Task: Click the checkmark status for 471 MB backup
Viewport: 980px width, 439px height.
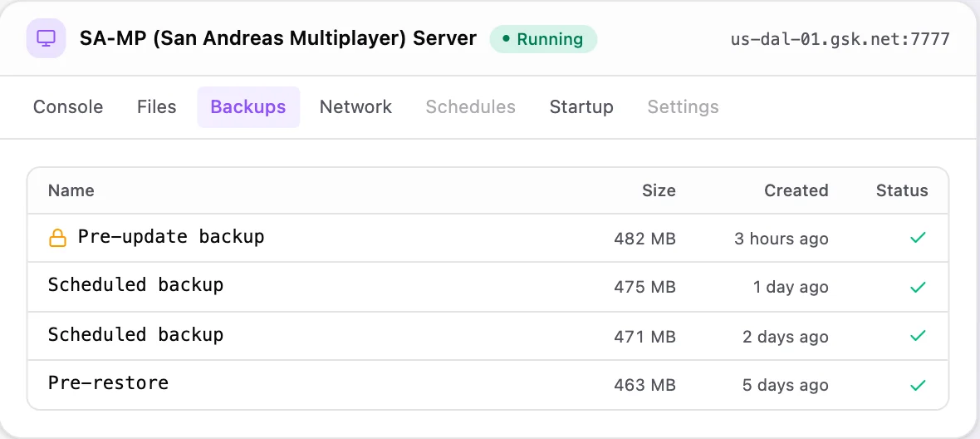Action: tap(918, 336)
